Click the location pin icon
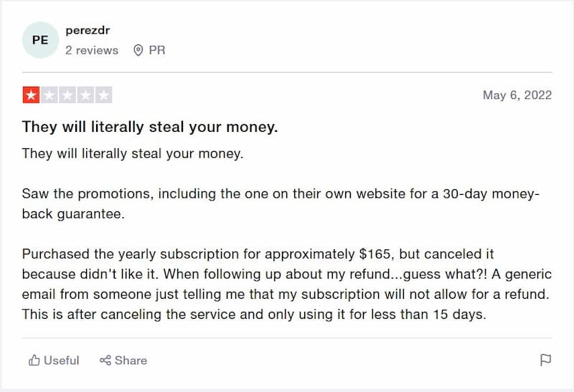Viewport: 574px width, 392px height. coord(138,50)
